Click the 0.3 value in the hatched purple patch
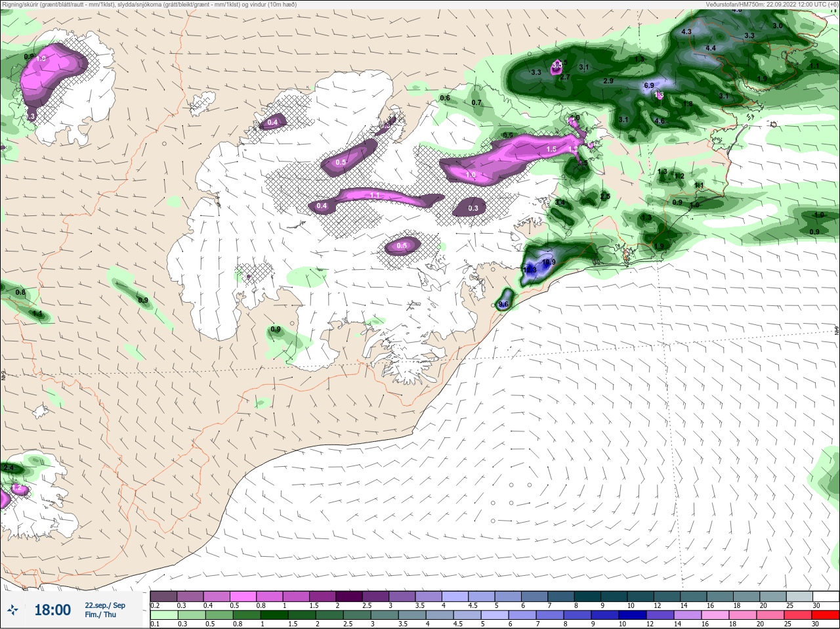 pos(473,208)
